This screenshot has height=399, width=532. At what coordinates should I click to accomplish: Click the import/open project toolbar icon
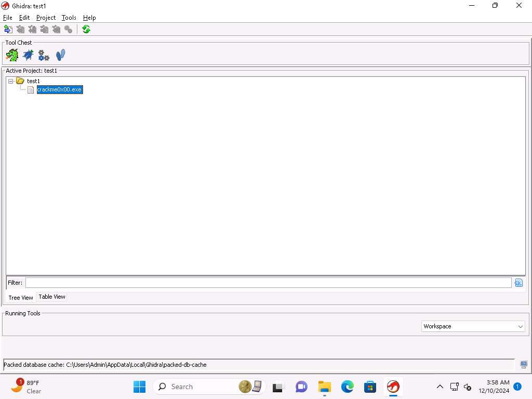(8, 30)
